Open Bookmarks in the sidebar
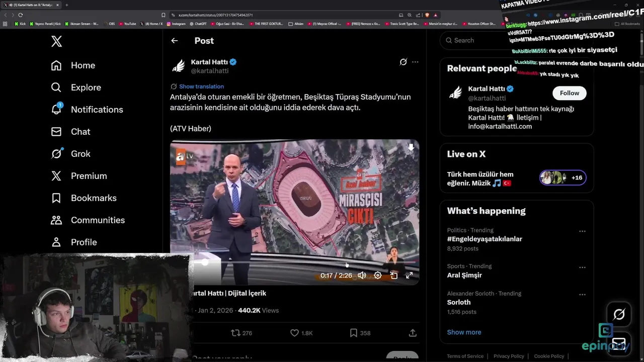Viewport: 644px width, 362px height. point(84,198)
